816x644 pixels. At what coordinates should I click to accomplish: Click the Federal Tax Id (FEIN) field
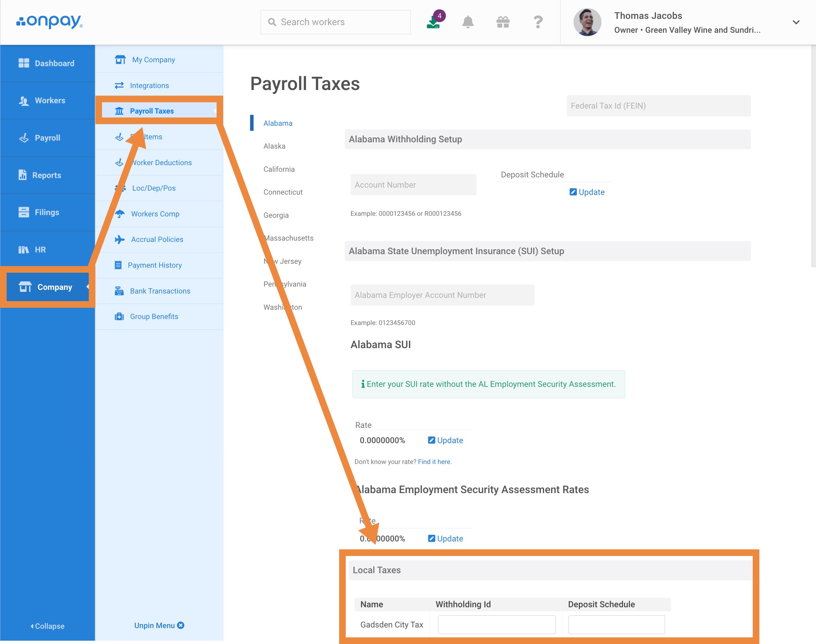[659, 106]
